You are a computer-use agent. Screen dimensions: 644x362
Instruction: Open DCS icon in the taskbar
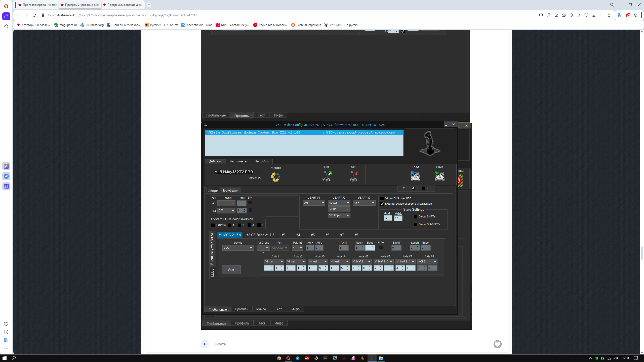[x=326, y=358]
